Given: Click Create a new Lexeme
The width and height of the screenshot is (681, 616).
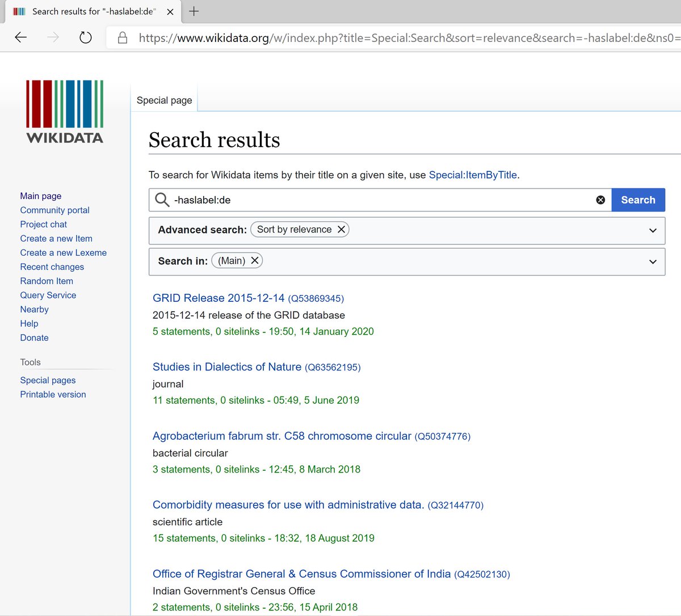Looking at the screenshot, I should (x=64, y=252).
